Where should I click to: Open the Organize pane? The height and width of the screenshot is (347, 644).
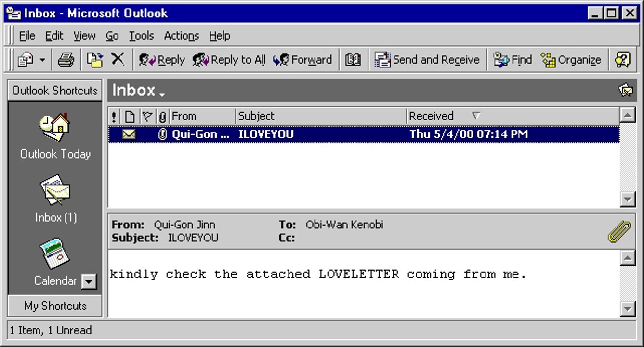pos(571,60)
